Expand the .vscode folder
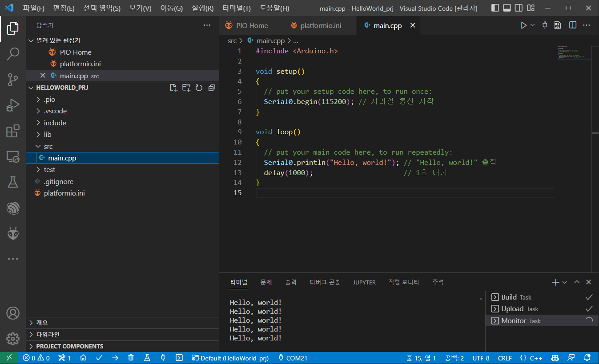The width and height of the screenshot is (599, 364). (123, 111)
